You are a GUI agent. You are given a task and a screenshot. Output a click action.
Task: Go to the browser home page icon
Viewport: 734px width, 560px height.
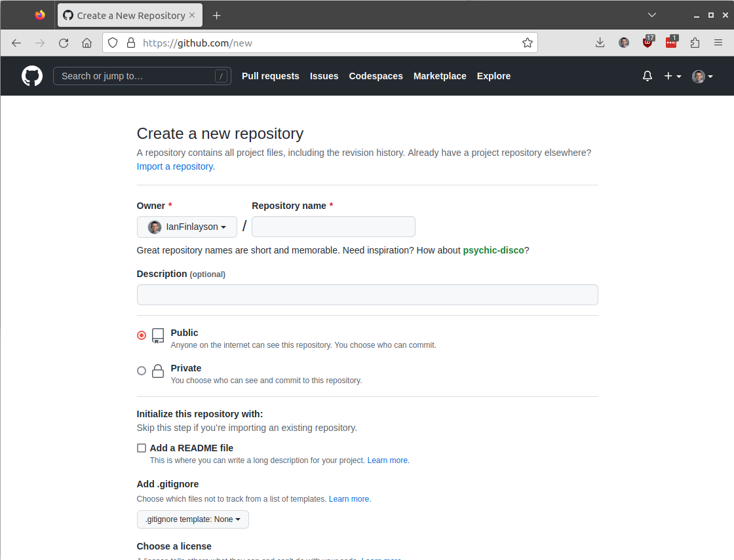pyautogui.click(x=87, y=43)
